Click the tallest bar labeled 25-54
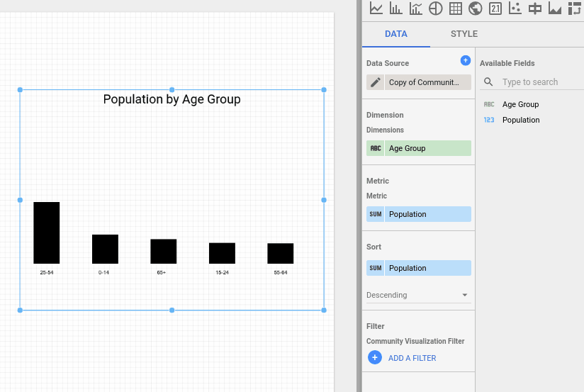 47,233
